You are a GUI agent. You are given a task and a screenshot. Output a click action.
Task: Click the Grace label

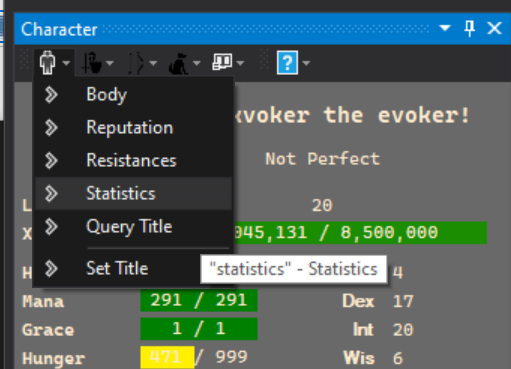[x=48, y=330]
